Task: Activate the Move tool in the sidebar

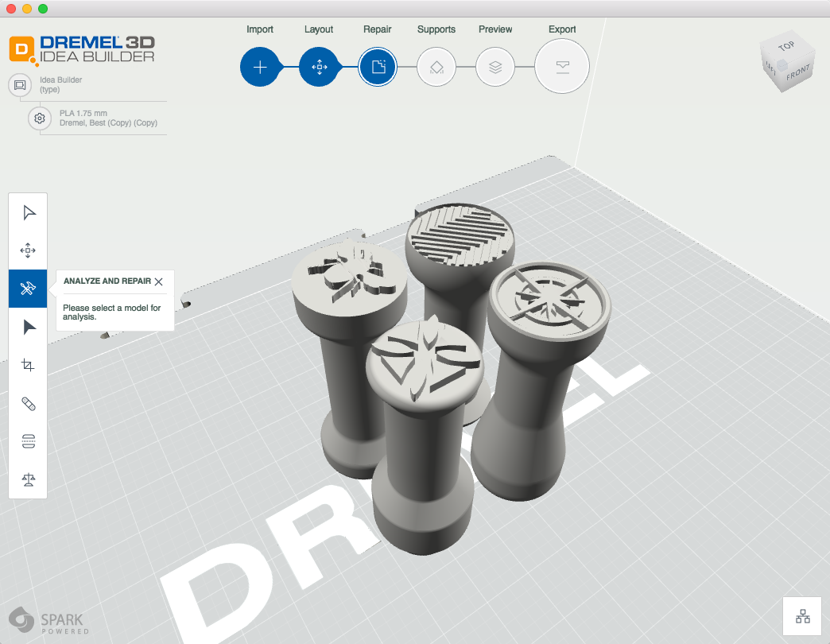Action: [28, 250]
